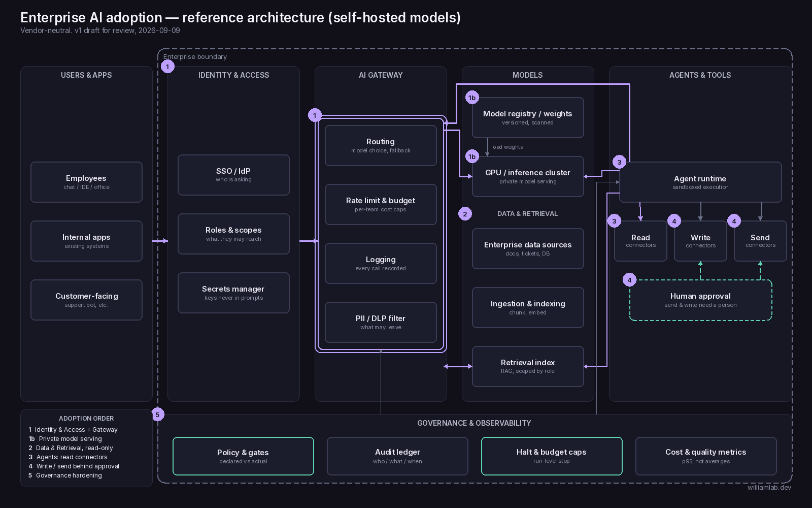Click legend row Identity & Access + Gateway
Viewport: 812px width, 508px height.
click(x=73, y=430)
